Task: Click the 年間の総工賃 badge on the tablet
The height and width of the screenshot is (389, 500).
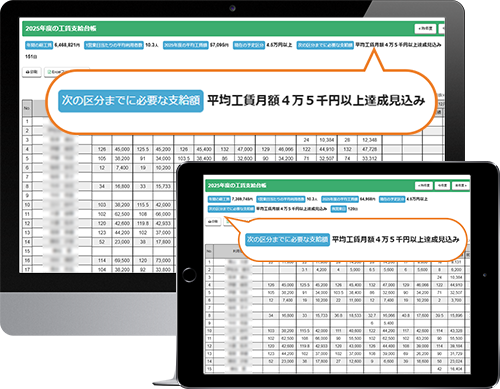Action: (219, 199)
